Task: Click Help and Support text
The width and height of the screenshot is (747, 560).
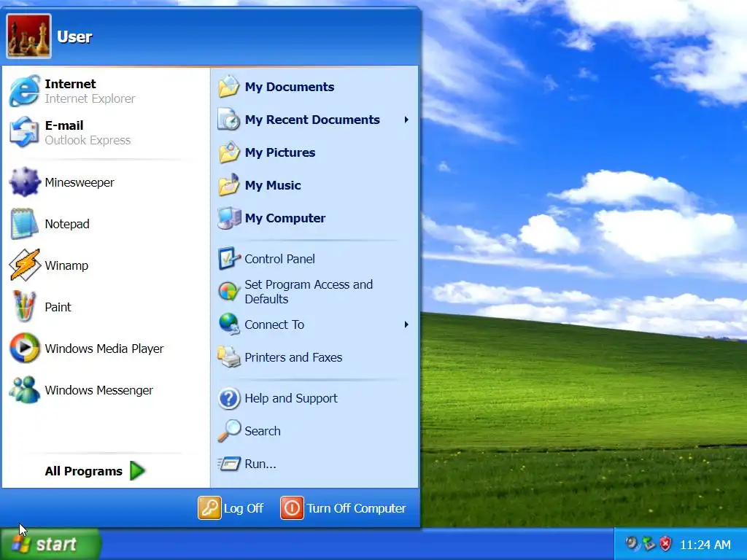Action: [x=291, y=398]
